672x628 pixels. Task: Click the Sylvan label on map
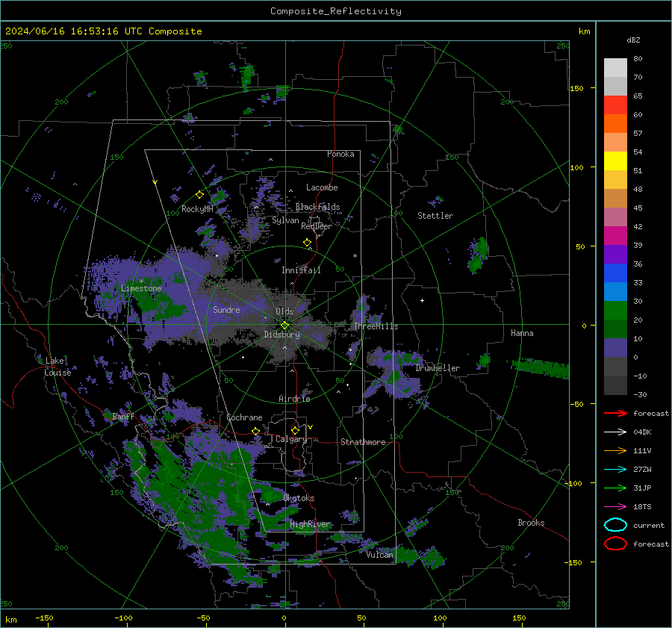(285, 220)
